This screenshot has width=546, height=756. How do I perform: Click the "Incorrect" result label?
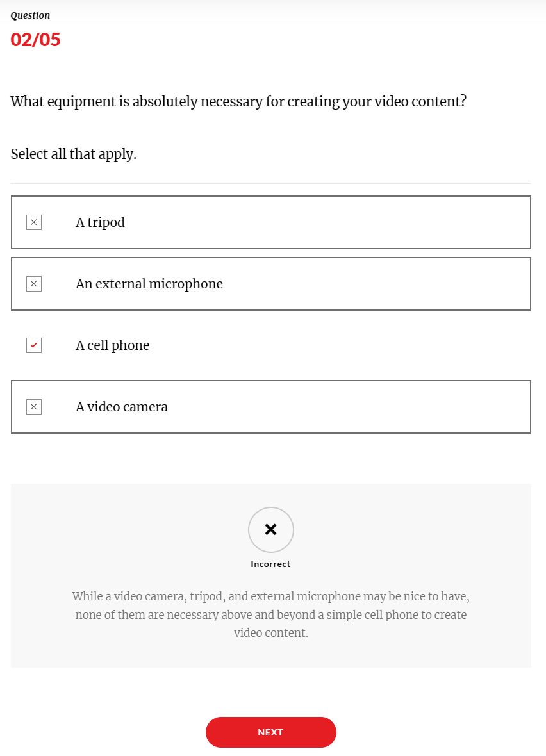[270, 564]
